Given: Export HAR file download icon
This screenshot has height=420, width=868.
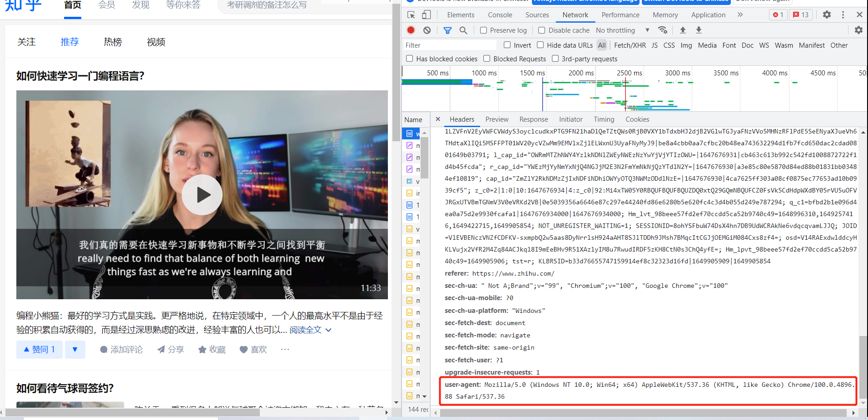Looking at the screenshot, I should (699, 30).
